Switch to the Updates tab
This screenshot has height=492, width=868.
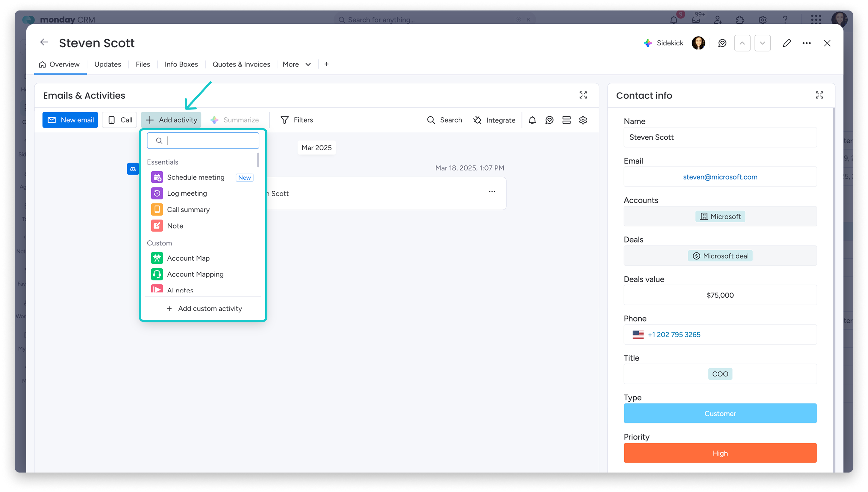(x=107, y=64)
